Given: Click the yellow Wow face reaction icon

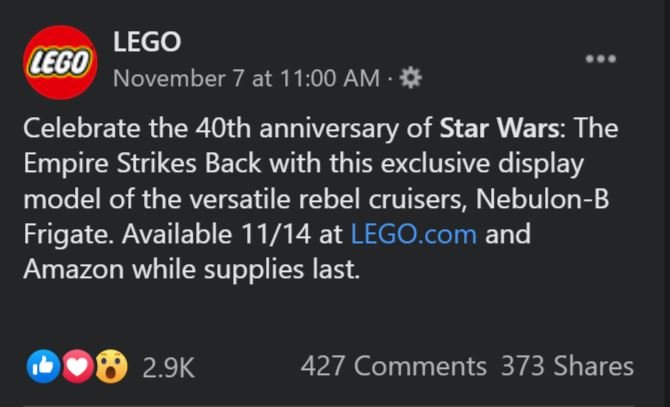Looking at the screenshot, I should [x=112, y=367].
